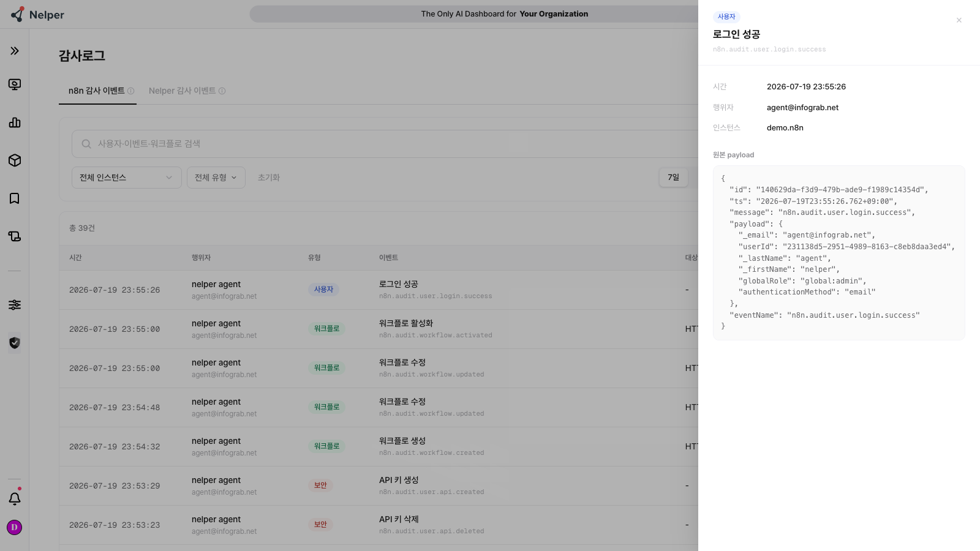This screenshot has width=980, height=551.
Task: Open the bookmark sidebar icon
Action: (15, 198)
